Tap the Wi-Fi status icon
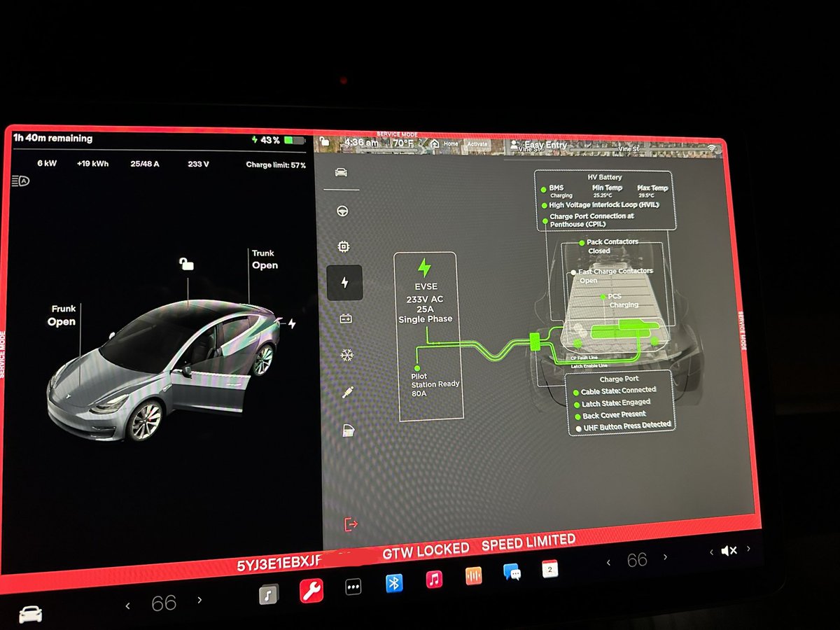840x630 pixels. pos(713,148)
